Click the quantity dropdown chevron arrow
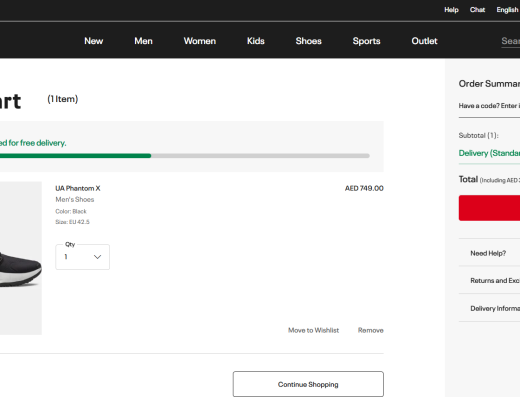This screenshot has height=397, width=520. point(97,257)
